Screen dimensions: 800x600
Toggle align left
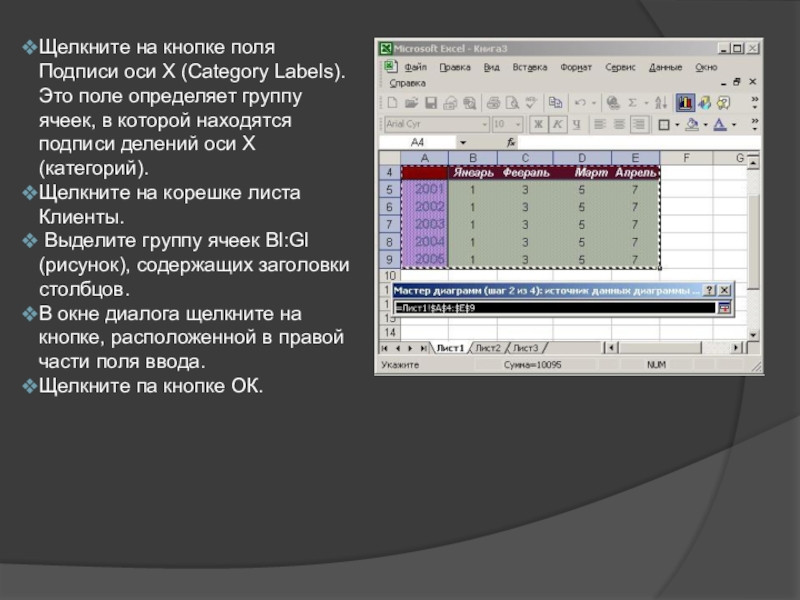point(599,124)
